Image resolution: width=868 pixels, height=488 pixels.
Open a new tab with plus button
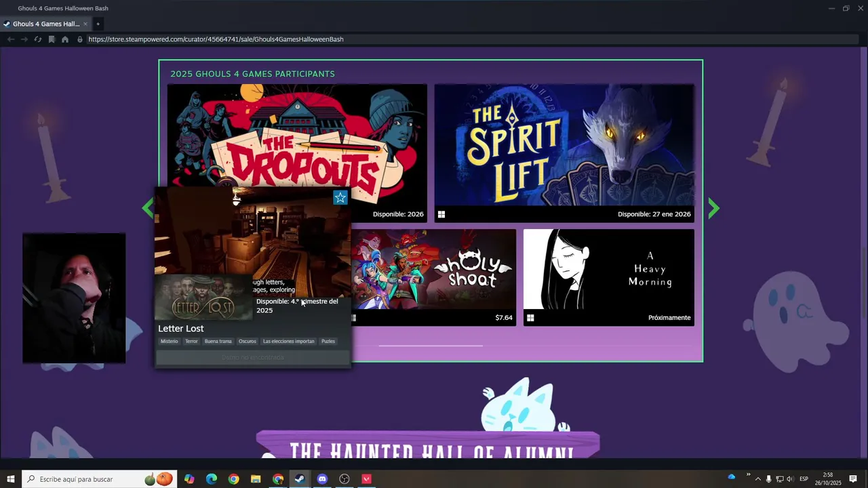tap(98, 24)
